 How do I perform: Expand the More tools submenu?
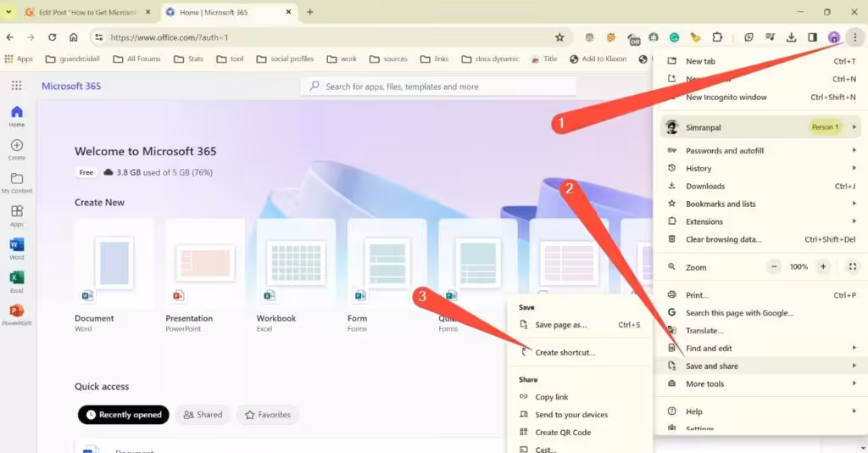(761, 383)
